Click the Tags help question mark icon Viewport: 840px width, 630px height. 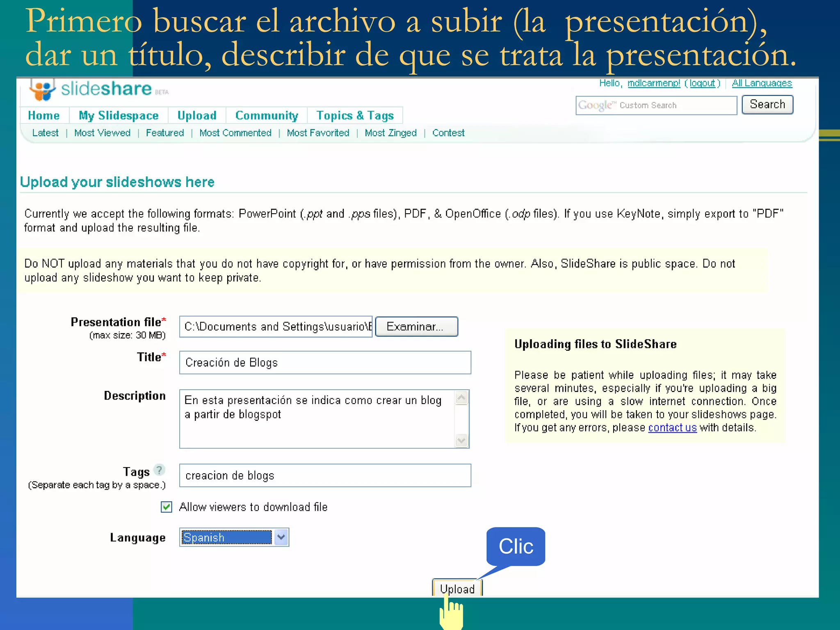pos(159,470)
